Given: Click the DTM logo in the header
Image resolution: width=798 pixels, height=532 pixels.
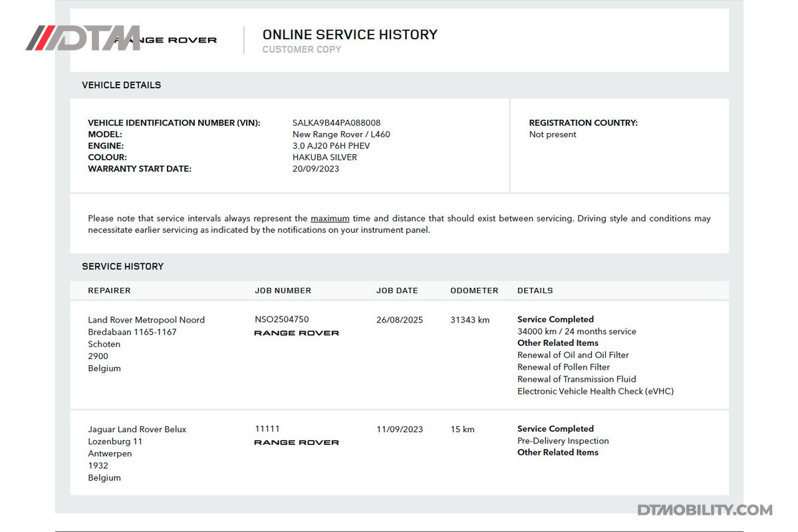Looking at the screenshot, I should coord(83,38).
